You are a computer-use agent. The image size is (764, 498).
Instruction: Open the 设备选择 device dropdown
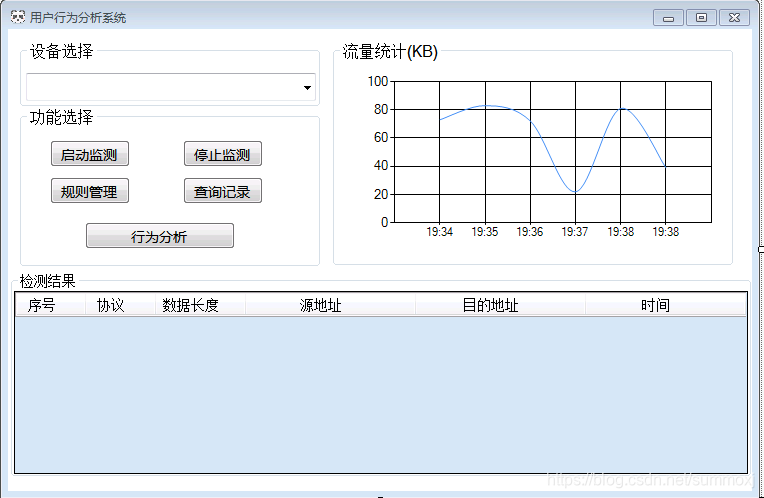pos(171,87)
